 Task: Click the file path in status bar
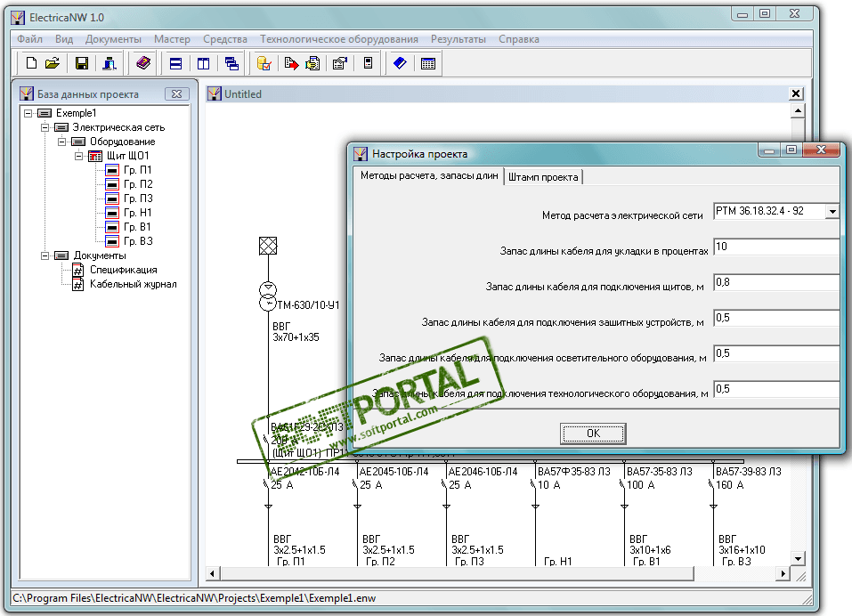coord(194,598)
